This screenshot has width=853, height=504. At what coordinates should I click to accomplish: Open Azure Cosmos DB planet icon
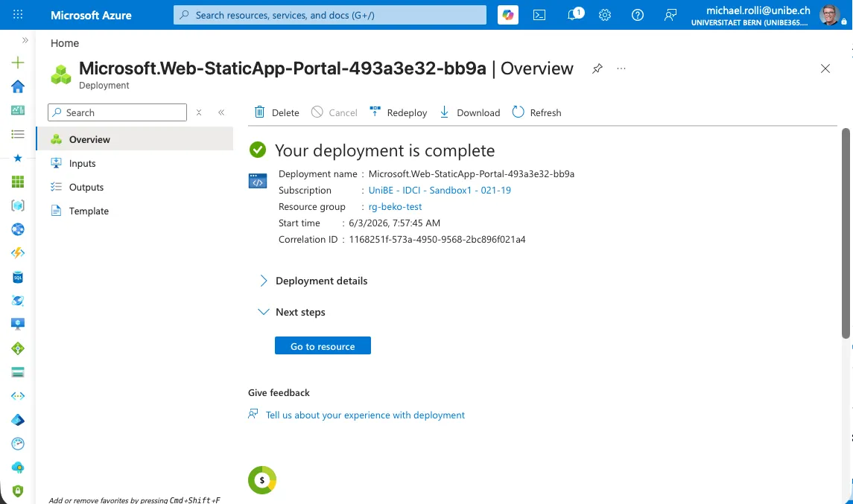(17, 301)
